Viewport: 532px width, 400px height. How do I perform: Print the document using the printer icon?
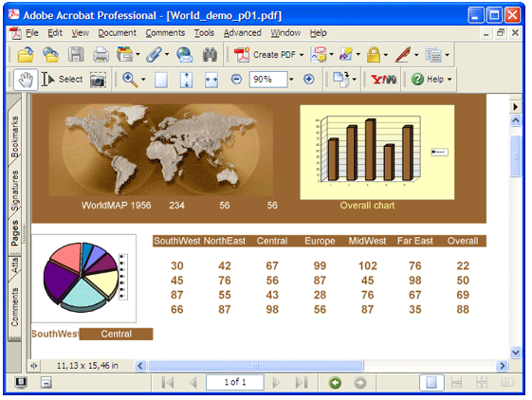[101, 55]
